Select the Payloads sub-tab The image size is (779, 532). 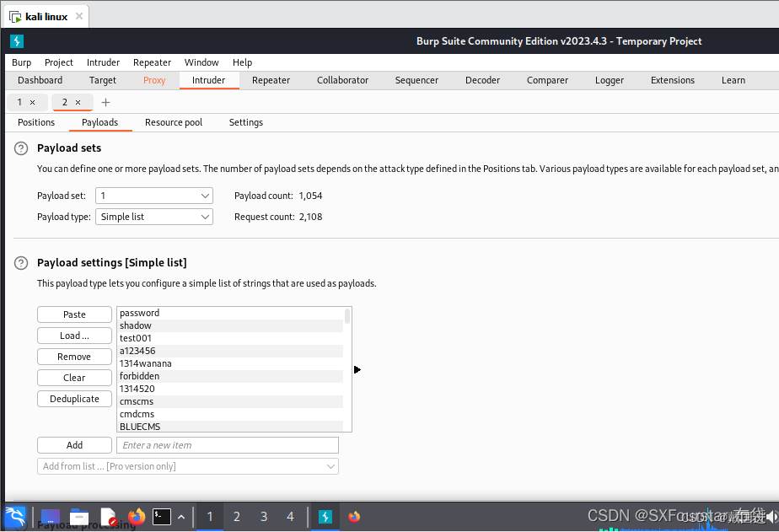[99, 123]
